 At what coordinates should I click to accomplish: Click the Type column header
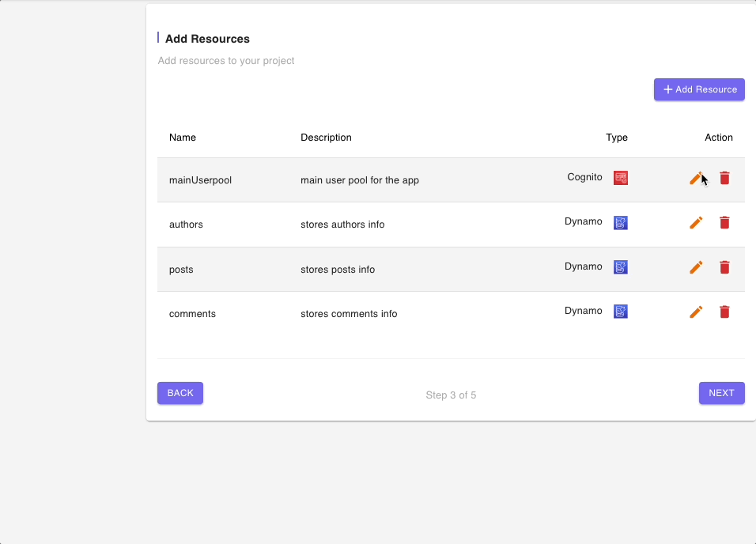coord(617,138)
